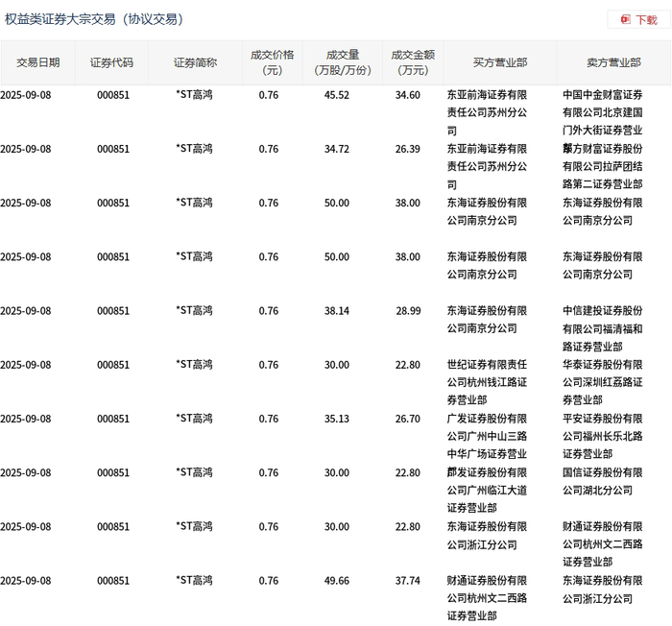This screenshot has height=626, width=672.
Task: Select the 49.66 volume cell
Action: (x=336, y=581)
